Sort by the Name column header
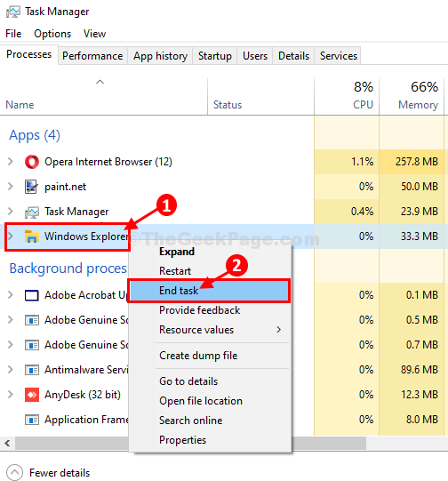The width and height of the screenshot is (448, 481). point(104,97)
